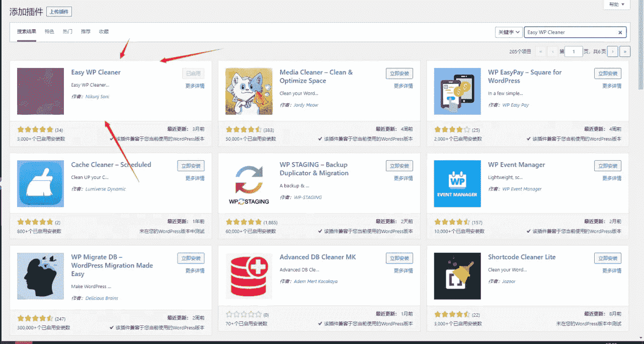View 更多详情 for Media Cleaner
This screenshot has width=644, height=344.
click(404, 86)
